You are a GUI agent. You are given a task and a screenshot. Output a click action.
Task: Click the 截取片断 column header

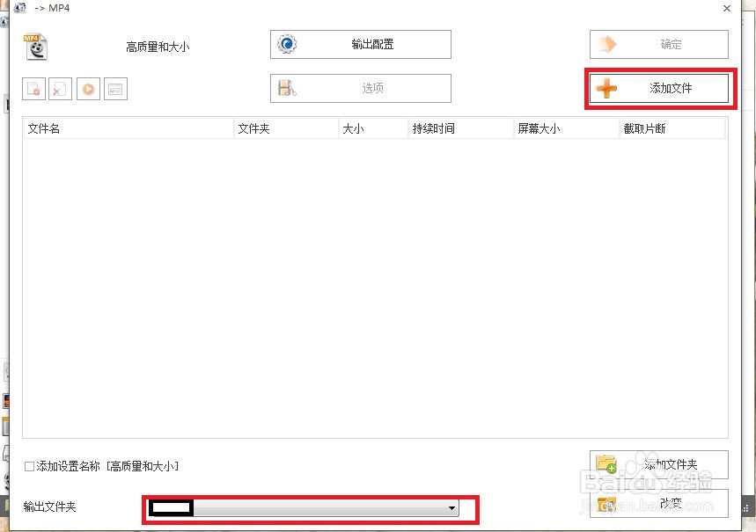click(x=672, y=128)
